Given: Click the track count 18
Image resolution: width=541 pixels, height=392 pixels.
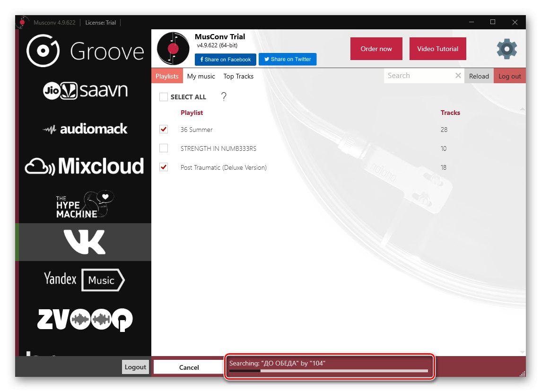Looking at the screenshot, I should point(444,168).
